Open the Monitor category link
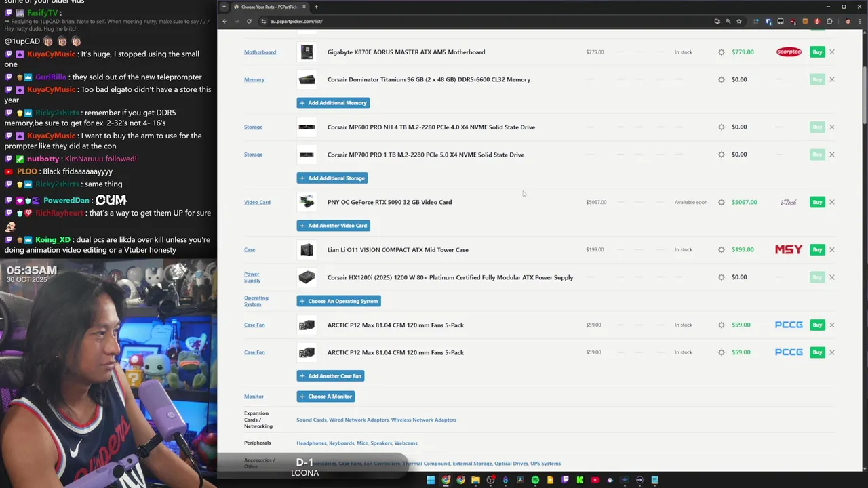The height and width of the screenshot is (488, 868). (x=254, y=396)
